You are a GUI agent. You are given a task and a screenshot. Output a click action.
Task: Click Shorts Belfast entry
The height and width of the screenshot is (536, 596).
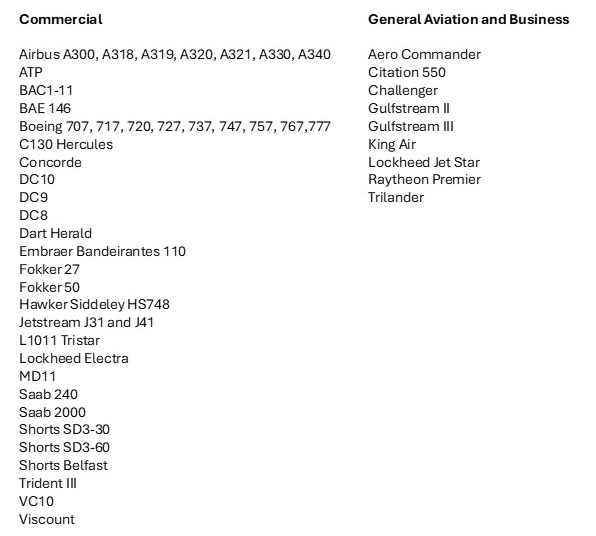[63, 466]
